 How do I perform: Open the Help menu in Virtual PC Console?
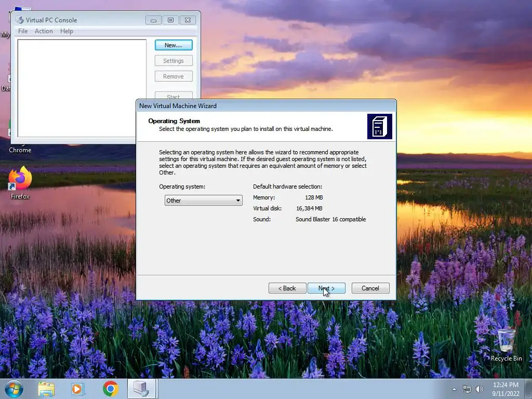click(66, 31)
